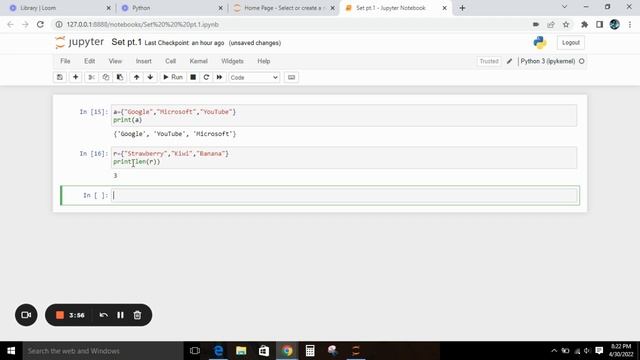Image resolution: width=640 pixels, height=360 pixels.
Task: Click the output text 3
Action: tap(116, 176)
